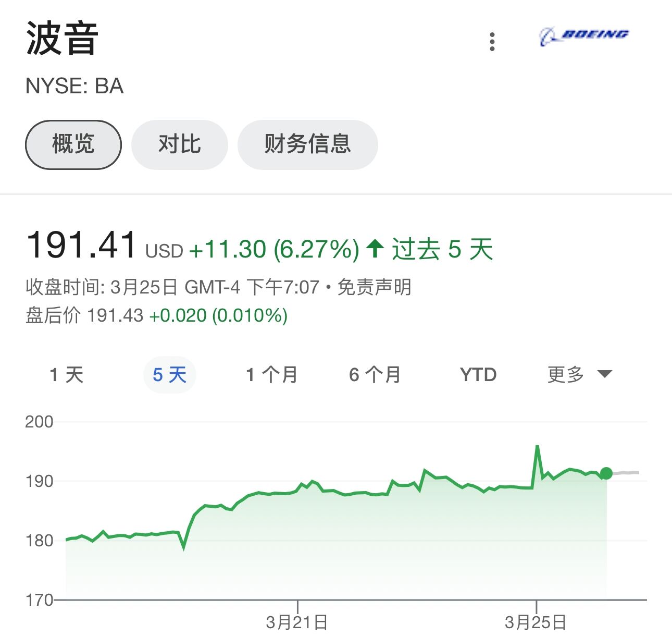
Task: Click the 3月21日 axis label
Action: click(x=296, y=621)
